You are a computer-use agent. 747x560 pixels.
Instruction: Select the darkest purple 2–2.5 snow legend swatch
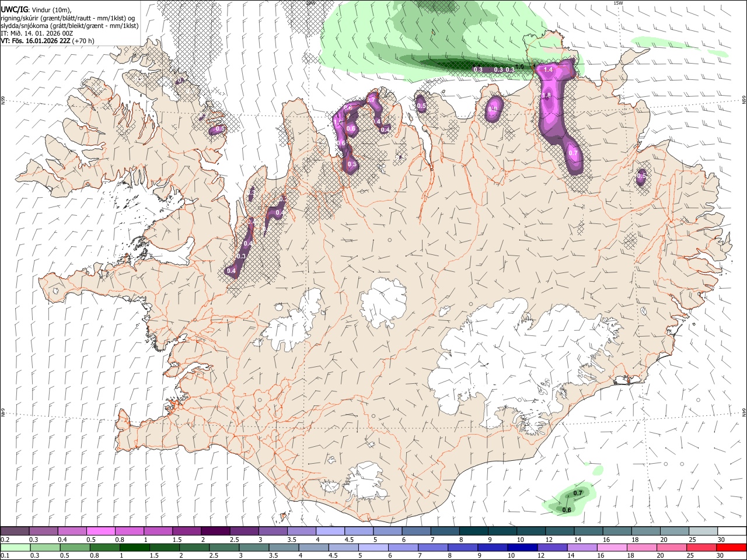[215, 531]
